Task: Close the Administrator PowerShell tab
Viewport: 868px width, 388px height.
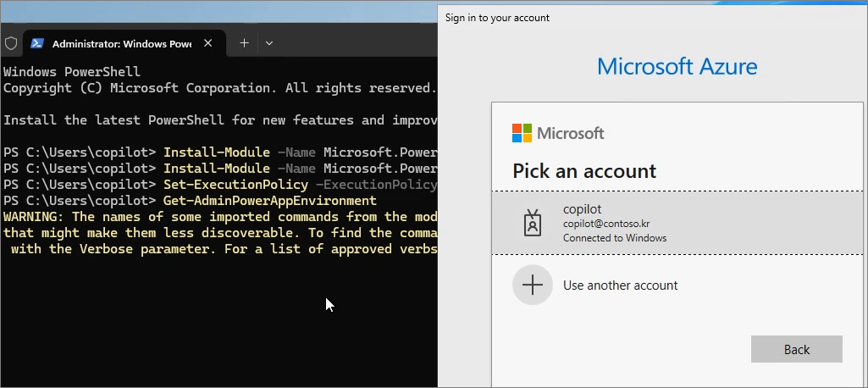Action: [x=208, y=43]
